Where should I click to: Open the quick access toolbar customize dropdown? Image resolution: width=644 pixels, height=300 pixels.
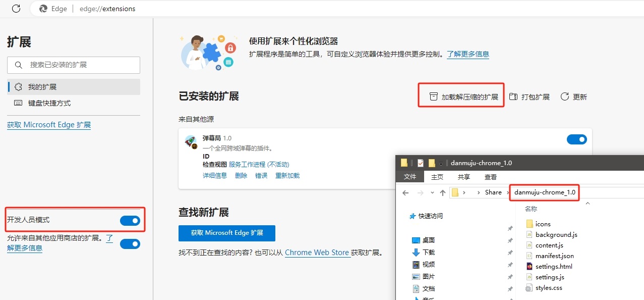(441, 163)
